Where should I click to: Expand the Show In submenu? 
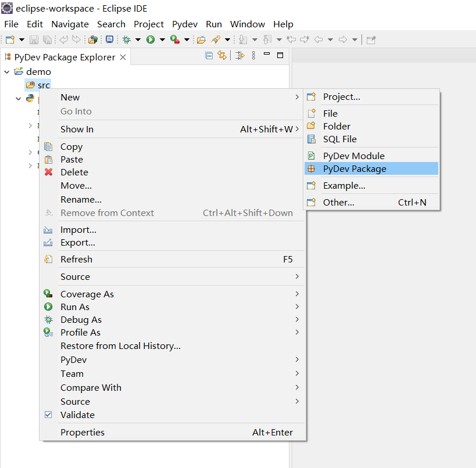173,129
